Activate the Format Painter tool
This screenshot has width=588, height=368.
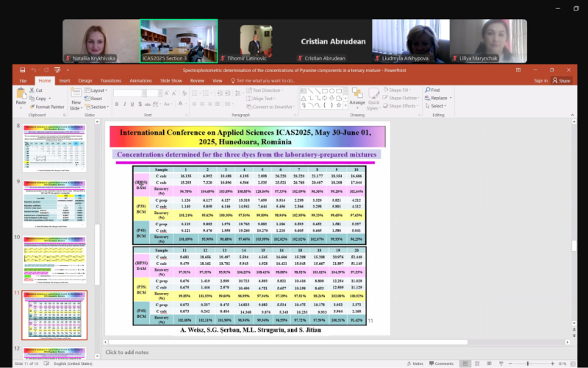47,107
